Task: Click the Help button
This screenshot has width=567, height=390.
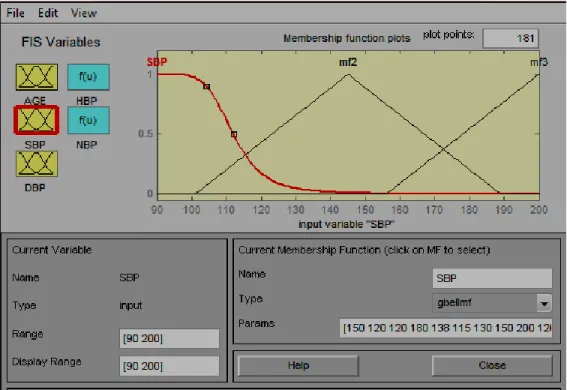Action: click(298, 365)
